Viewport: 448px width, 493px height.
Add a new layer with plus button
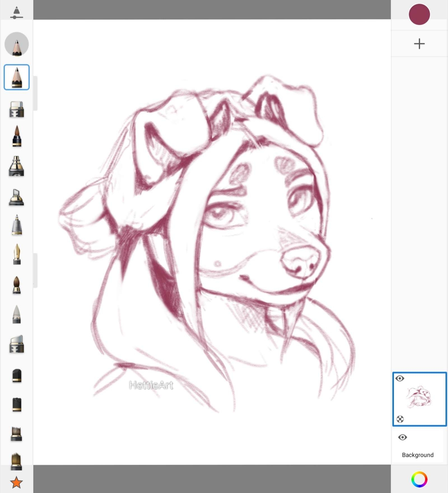point(419,44)
